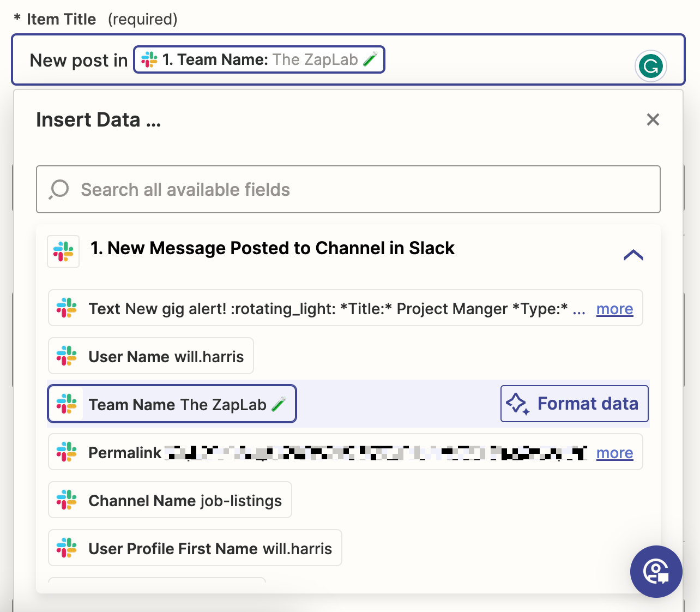
Task: Click the search magnifier icon
Action: point(59,189)
